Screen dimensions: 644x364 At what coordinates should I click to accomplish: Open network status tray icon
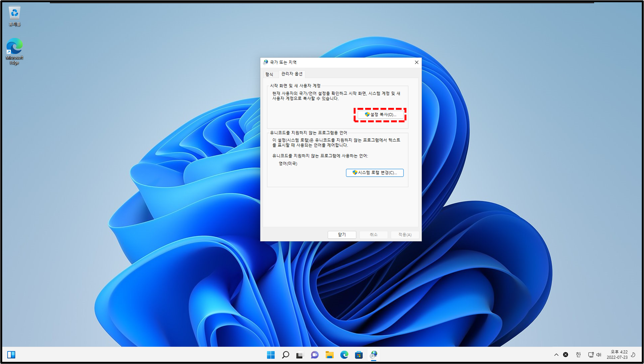[591, 355]
